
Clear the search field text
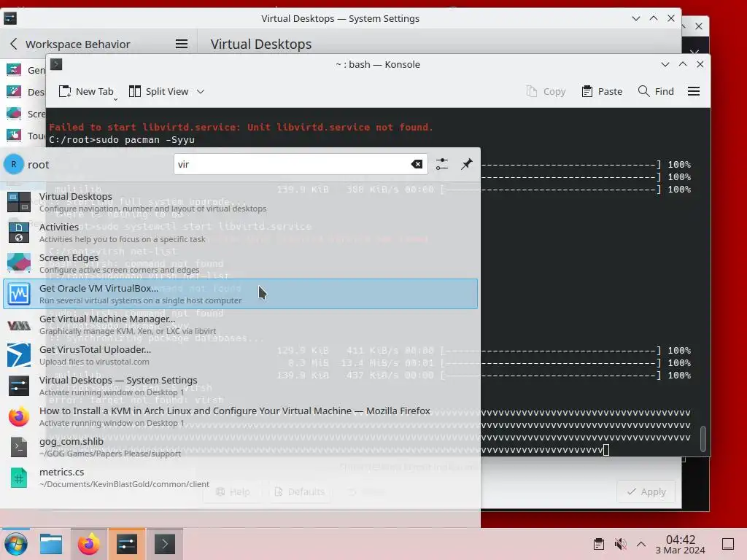coord(417,164)
